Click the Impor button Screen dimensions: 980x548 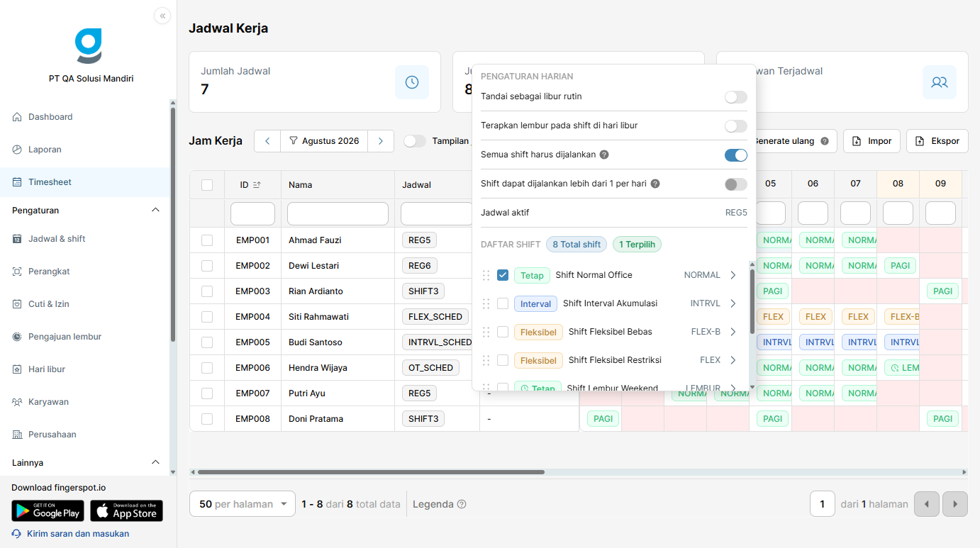click(x=872, y=141)
